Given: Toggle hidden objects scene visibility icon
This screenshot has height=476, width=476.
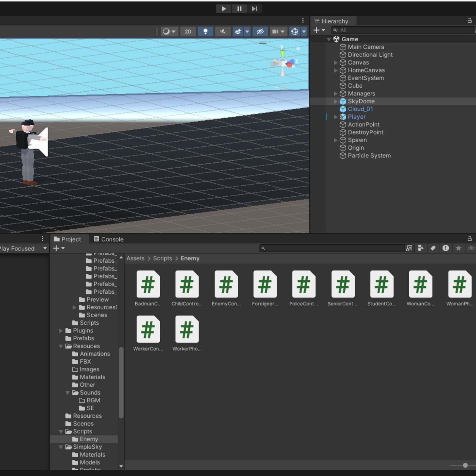Looking at the screenshot, I should click(260, 32).
